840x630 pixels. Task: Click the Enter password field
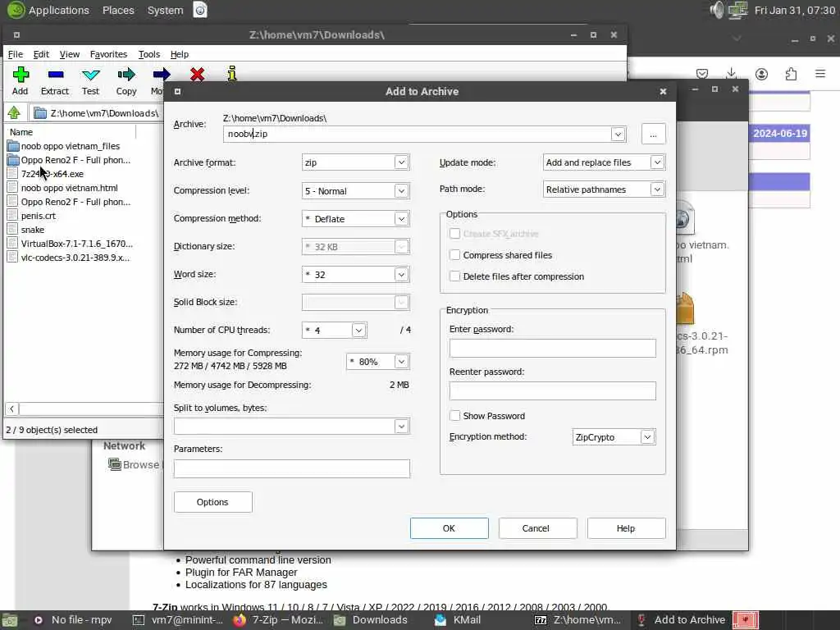pyautogui.click(x=552, y=348)
